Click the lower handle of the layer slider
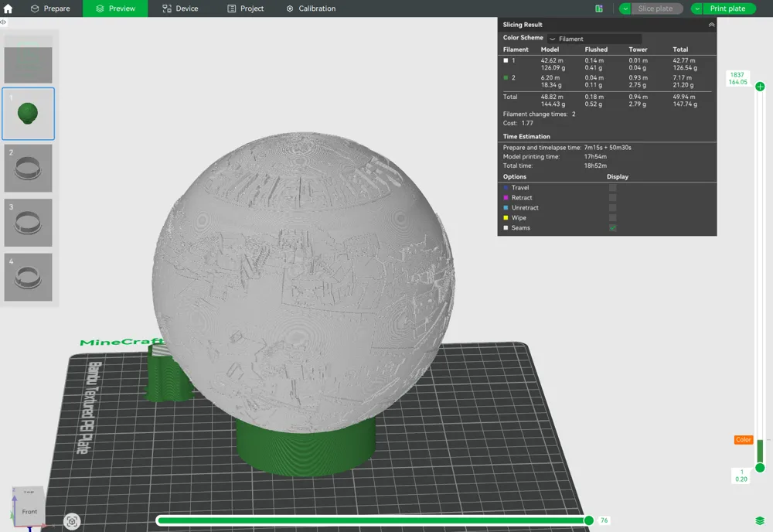773x532 pixels. tap(760, 467)
